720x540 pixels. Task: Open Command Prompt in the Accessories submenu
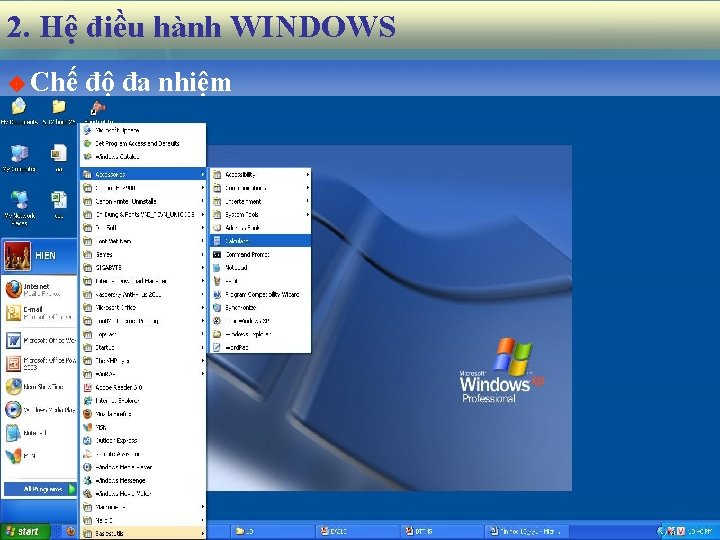(260, 254)
